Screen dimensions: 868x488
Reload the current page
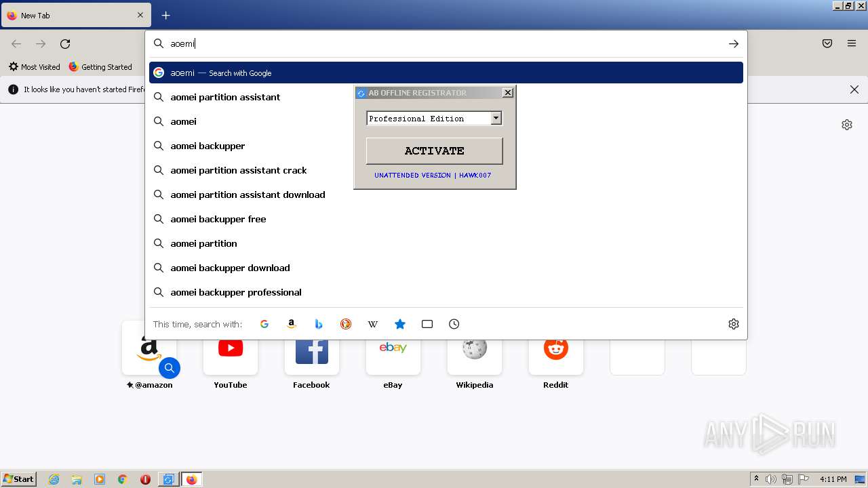click(65, 43)
